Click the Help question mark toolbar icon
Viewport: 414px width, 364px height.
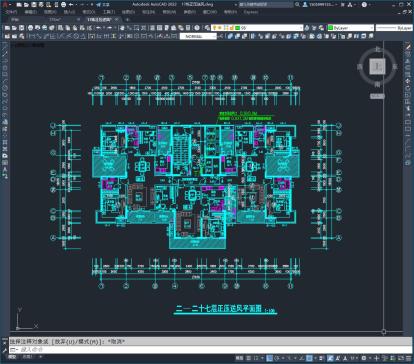pyautogui.click(x=197, y=28)
